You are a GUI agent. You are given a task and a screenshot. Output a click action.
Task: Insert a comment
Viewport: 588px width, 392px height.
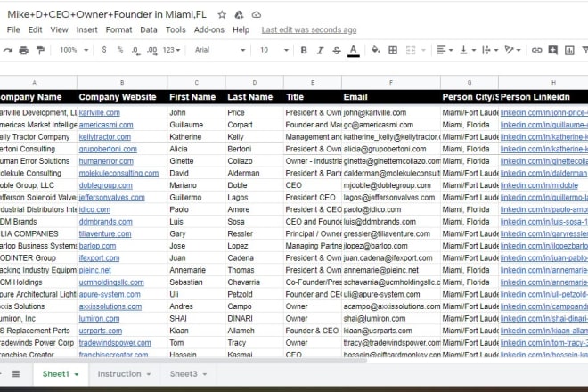552,50
